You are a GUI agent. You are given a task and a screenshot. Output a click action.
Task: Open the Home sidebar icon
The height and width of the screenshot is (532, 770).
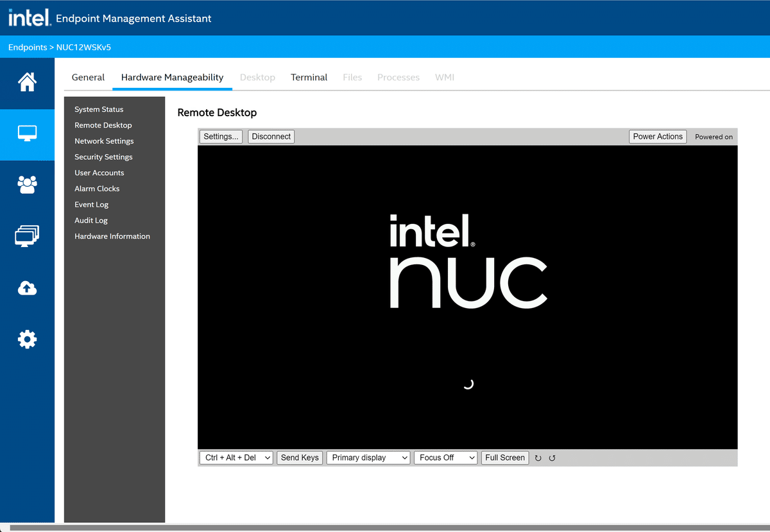pos(27,82)
